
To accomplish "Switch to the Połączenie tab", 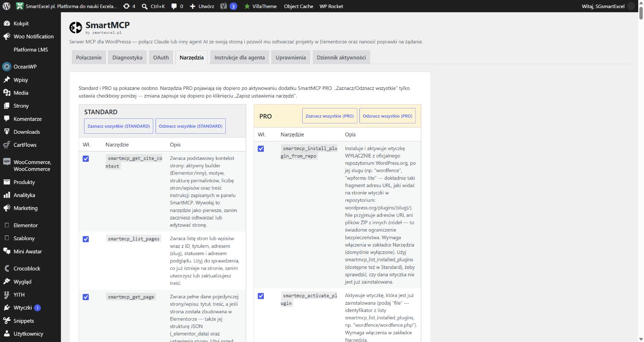I will click(x=89, y=57).
